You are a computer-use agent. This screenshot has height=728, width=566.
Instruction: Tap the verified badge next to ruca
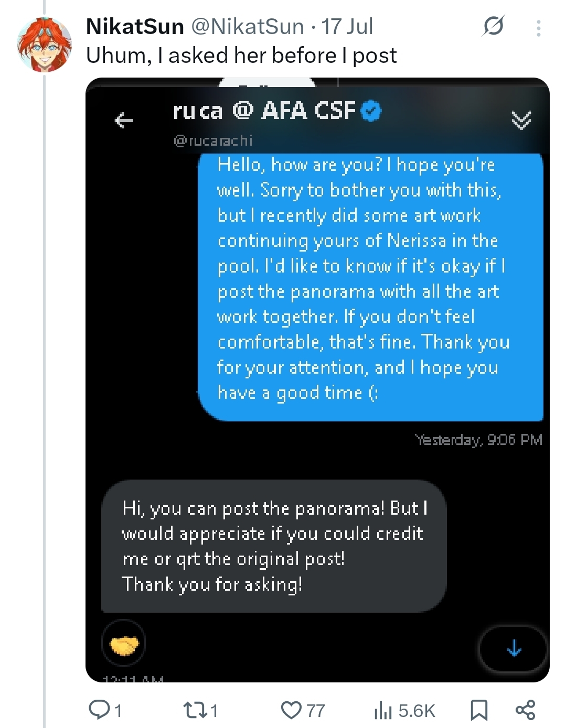pyautogui.click(x=371, y=111)
